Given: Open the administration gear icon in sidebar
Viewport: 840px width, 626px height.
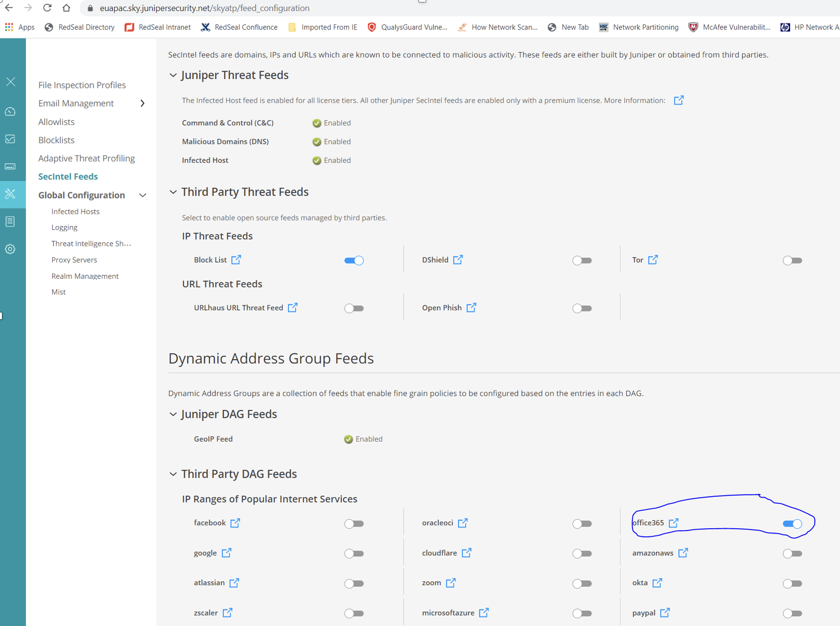Looking at the screenshot, I should 10,249.
